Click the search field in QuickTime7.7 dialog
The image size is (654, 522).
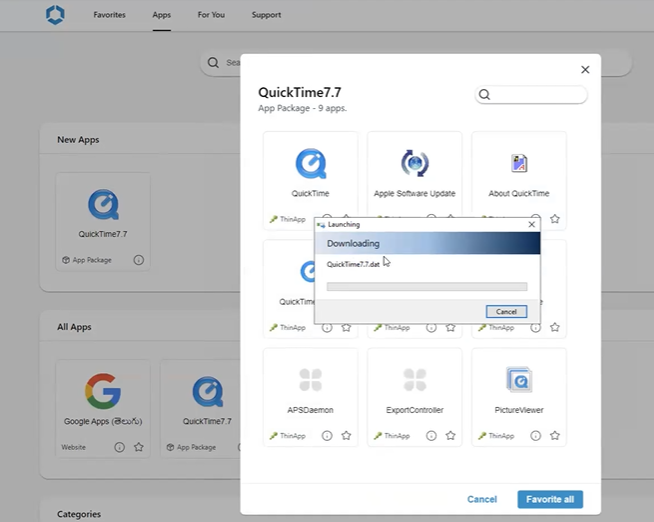click(531, 95)
